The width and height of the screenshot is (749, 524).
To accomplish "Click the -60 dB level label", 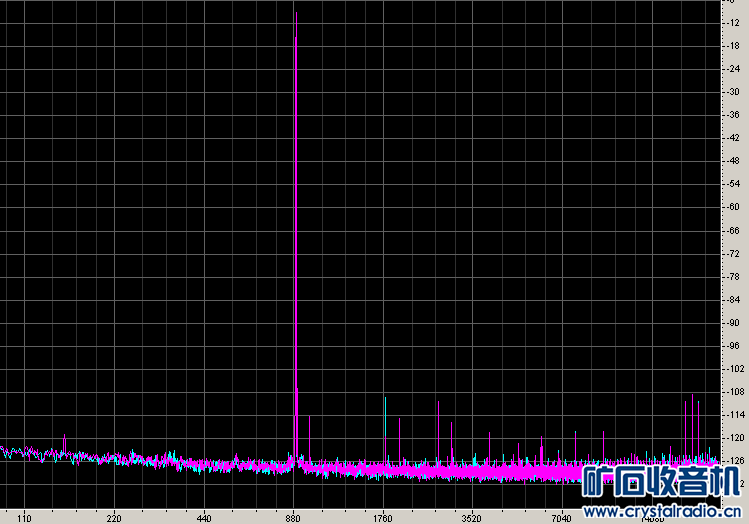I will click(734, 207).
